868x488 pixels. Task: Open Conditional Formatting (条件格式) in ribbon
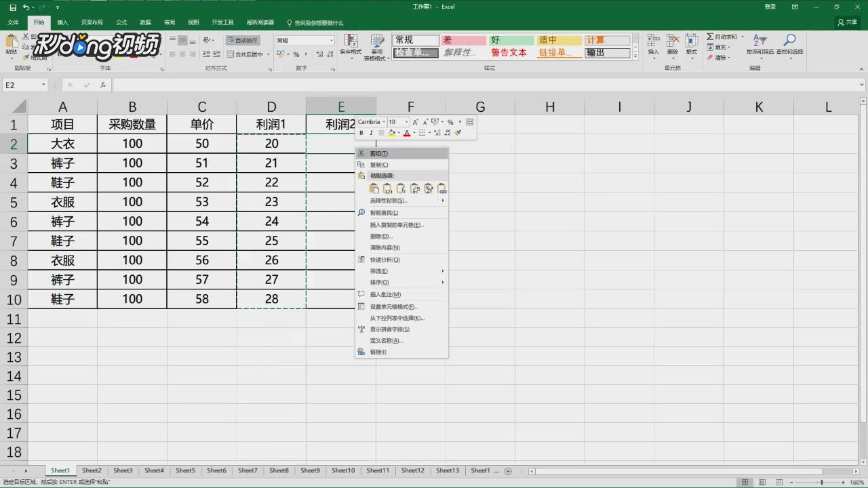coord(351,46)
